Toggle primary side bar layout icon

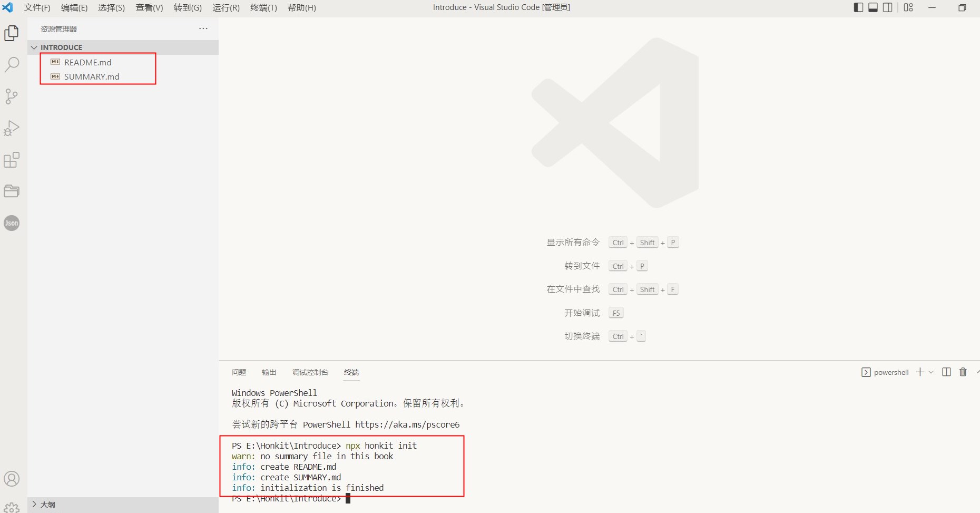858,7
